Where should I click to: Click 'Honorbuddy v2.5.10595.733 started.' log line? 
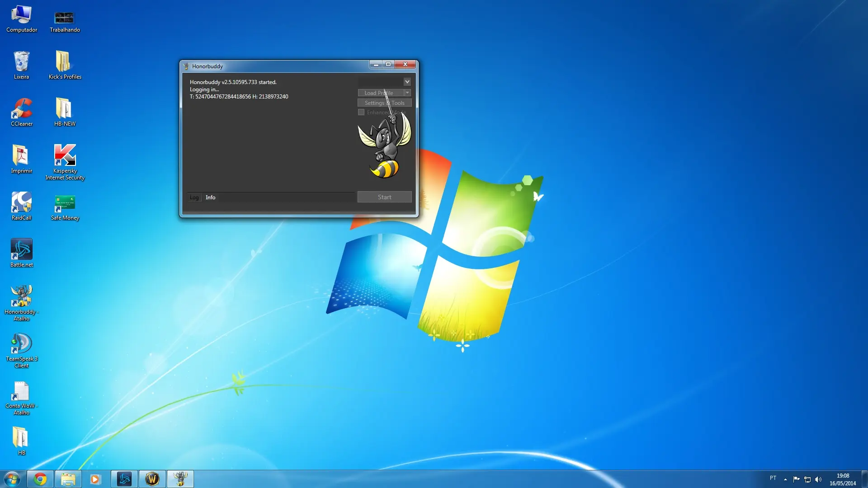pos(233,82)
